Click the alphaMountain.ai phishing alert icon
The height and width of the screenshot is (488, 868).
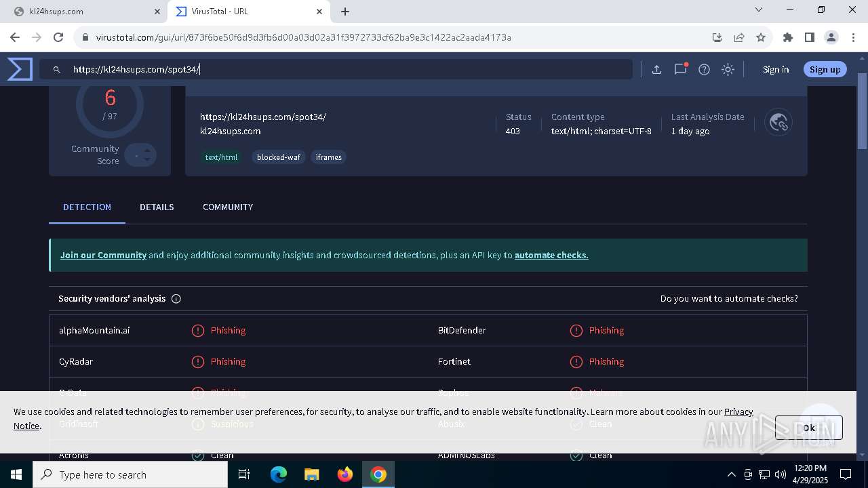pos(197,331)
